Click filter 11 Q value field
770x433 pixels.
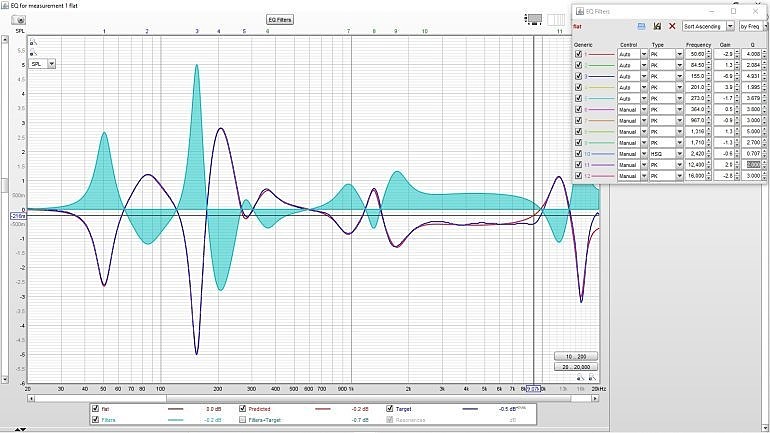(x=752, y=165)
